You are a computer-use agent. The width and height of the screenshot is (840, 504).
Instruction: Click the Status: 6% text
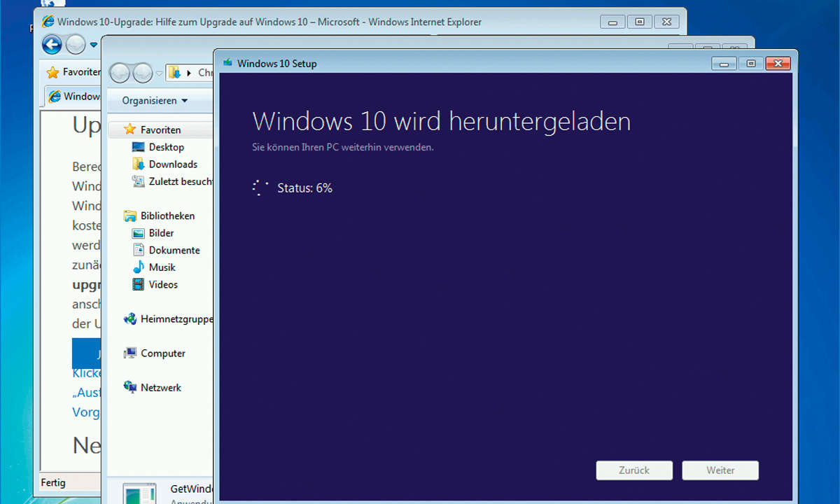[x=304, y=188]
